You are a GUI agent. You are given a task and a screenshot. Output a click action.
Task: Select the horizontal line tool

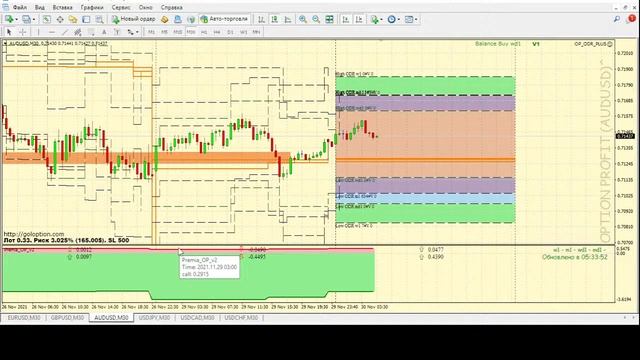[51, 32]
